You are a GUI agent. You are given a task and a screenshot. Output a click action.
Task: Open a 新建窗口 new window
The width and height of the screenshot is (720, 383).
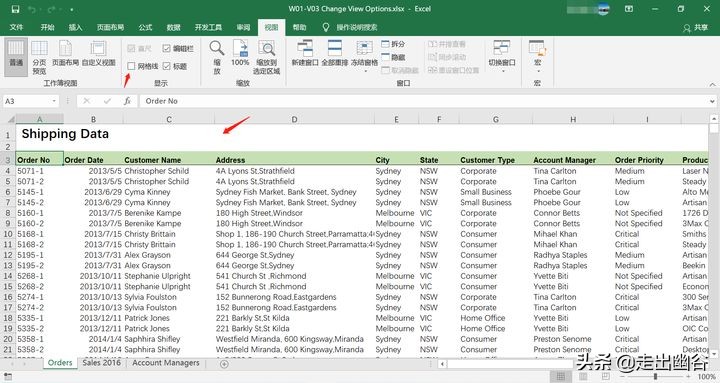pos(305,53)
